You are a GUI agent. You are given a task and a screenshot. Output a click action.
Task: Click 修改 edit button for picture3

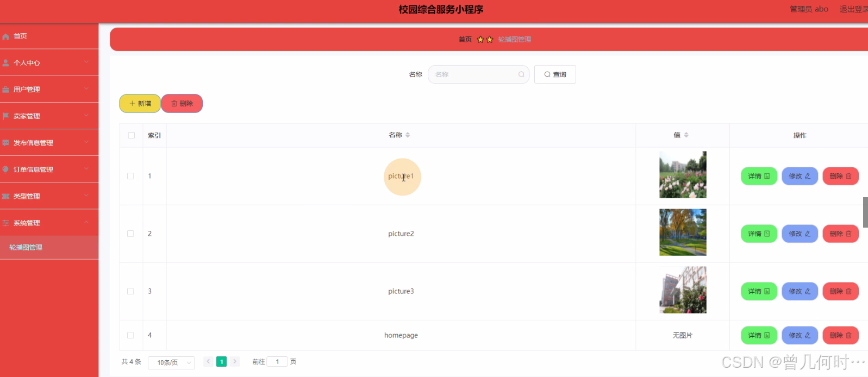pyautogui.click(x=800, y=291)
